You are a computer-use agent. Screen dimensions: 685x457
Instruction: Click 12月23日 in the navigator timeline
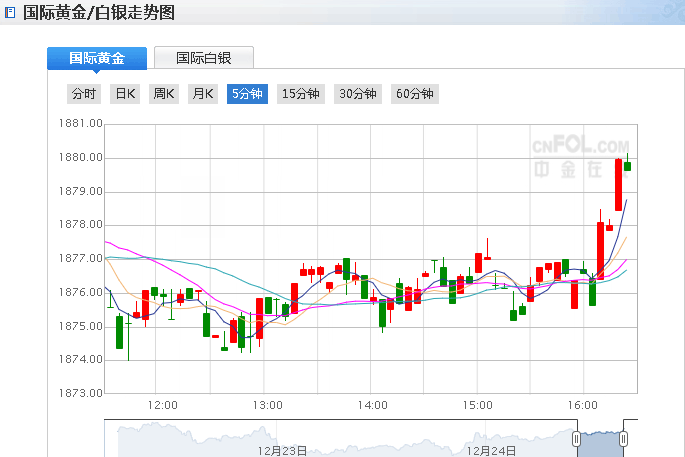tap(282, 450)
